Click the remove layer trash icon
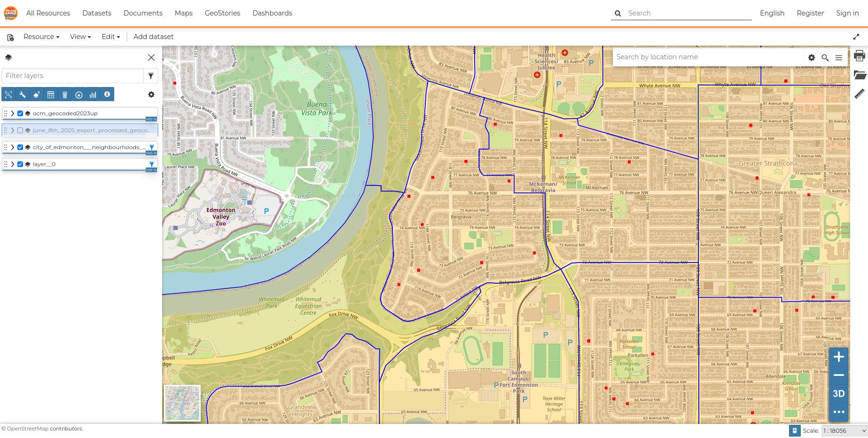The height and width of the screenshot is (438, 868). click(x=65, y=95)
